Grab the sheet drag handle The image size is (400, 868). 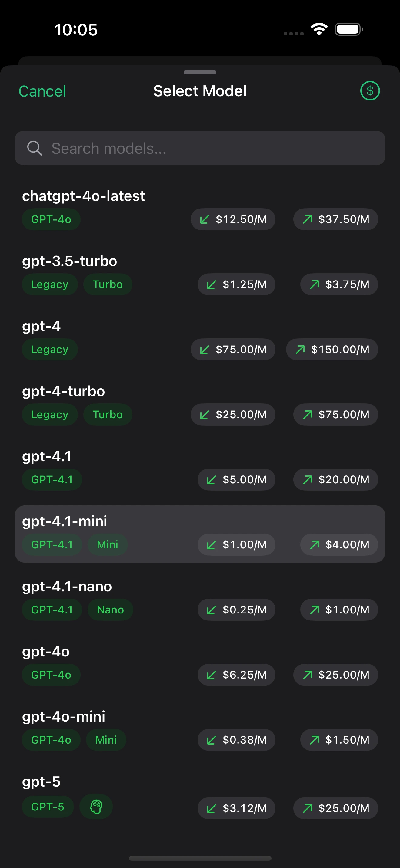[200, 72]
